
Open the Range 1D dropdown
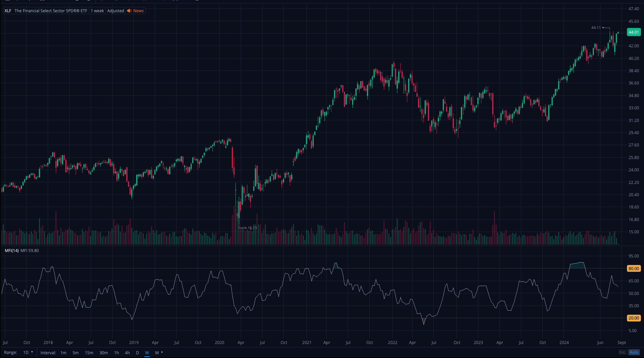28,353
